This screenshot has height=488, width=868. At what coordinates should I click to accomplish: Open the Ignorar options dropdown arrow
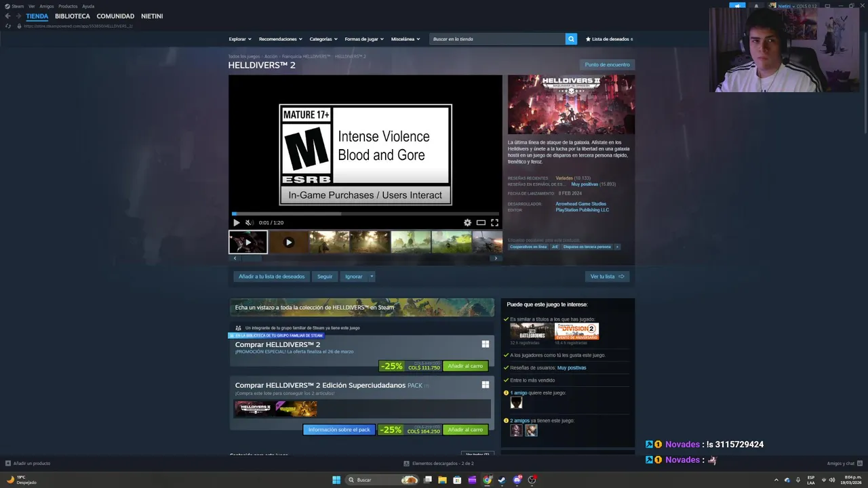tap(372, 277)
